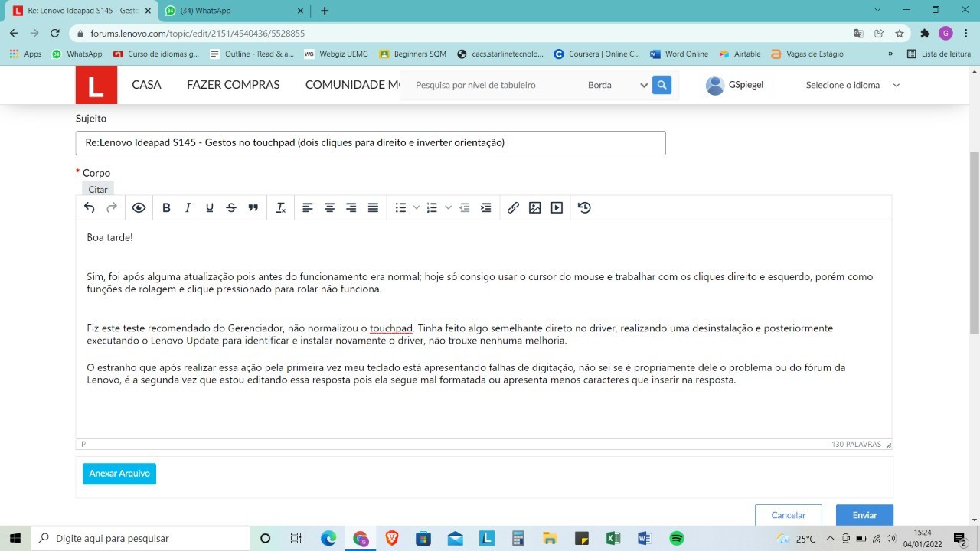Align the text to center

(329, 207)
